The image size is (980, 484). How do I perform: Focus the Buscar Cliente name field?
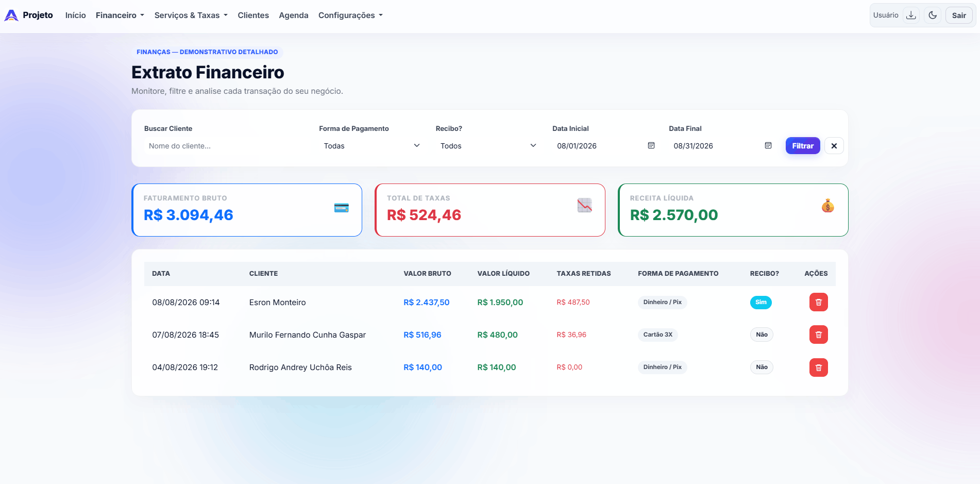click(225, 146)
